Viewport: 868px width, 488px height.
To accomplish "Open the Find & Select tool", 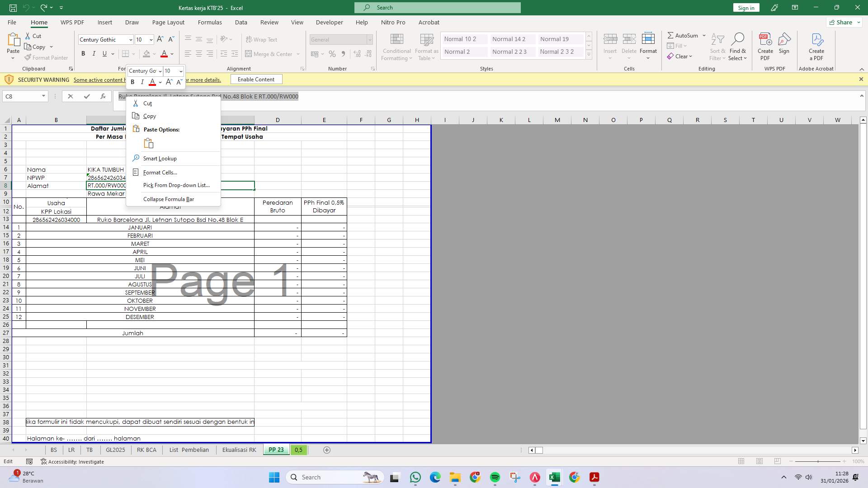I will [738, 47].
